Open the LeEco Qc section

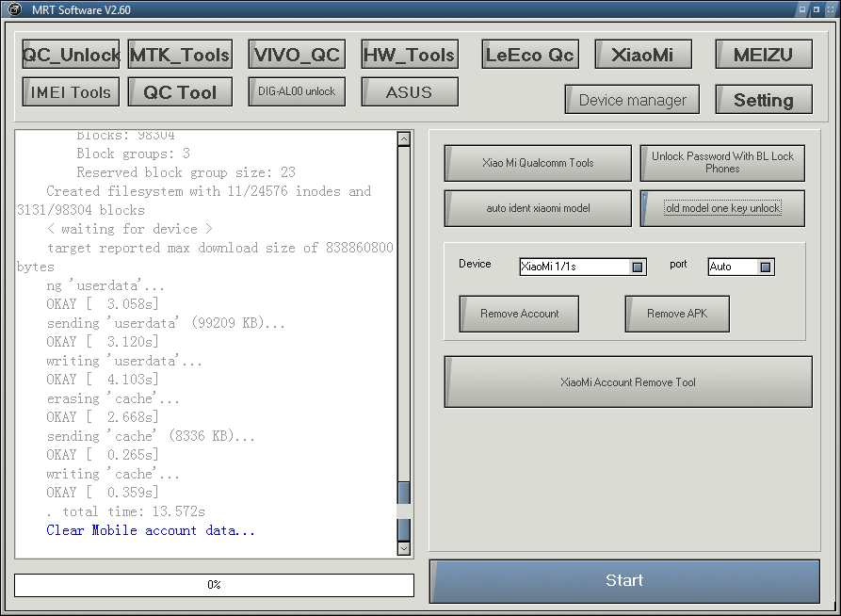point(529,55)
